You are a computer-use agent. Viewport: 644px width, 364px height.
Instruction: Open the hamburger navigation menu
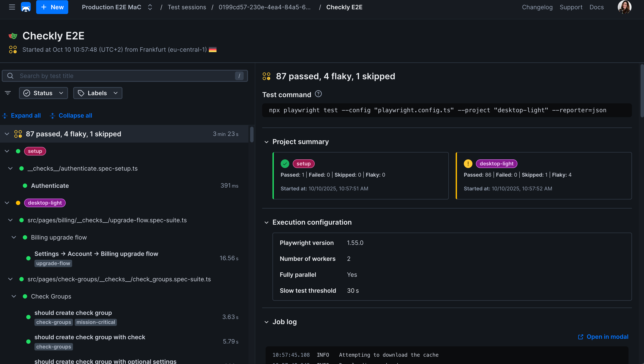click(12, 7)
